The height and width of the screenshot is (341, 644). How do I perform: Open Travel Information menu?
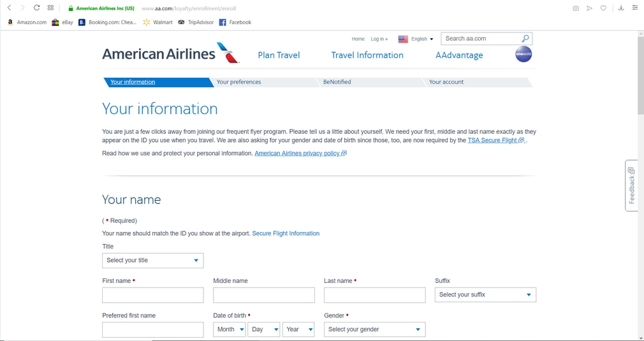pos(367,55)
